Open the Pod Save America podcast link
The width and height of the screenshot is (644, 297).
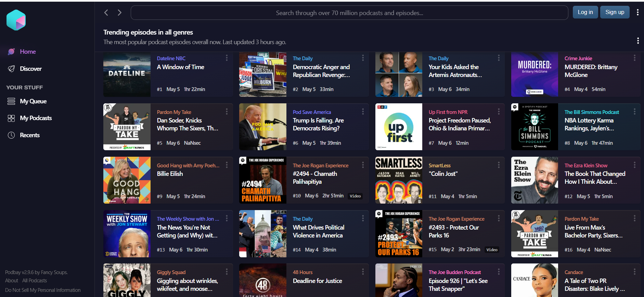tap(312, 112)
